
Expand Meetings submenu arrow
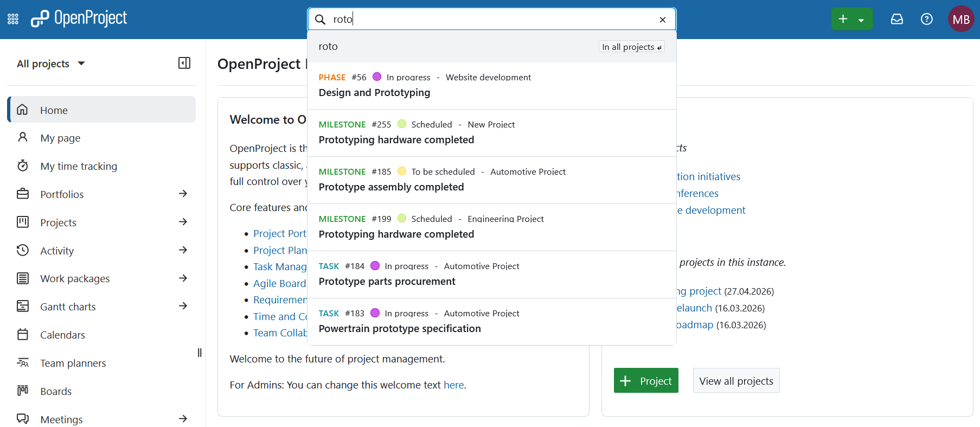click(183, 419)
